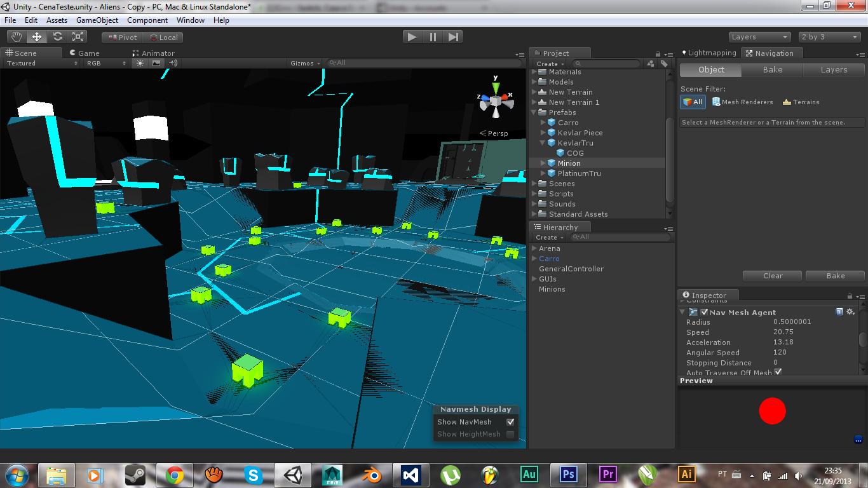Click the Hierarchy search field
Viewport: 868px width, 488px height.
(620, 237)
